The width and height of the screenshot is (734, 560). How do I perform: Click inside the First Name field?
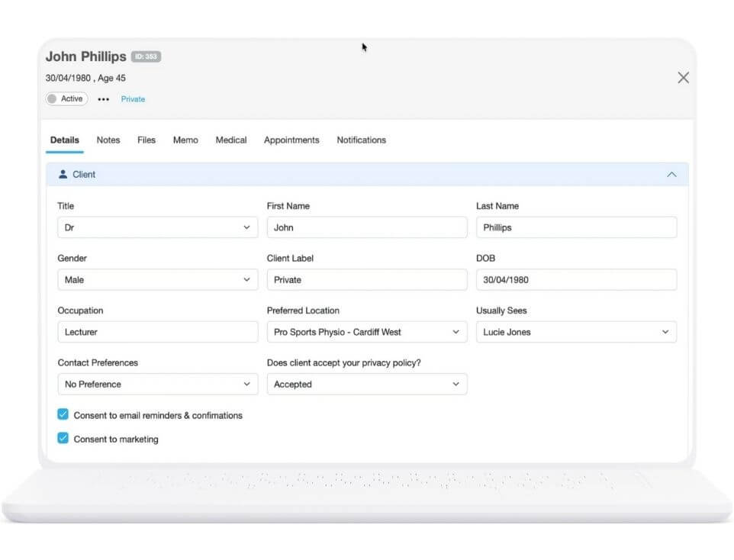tap(366, 227)
